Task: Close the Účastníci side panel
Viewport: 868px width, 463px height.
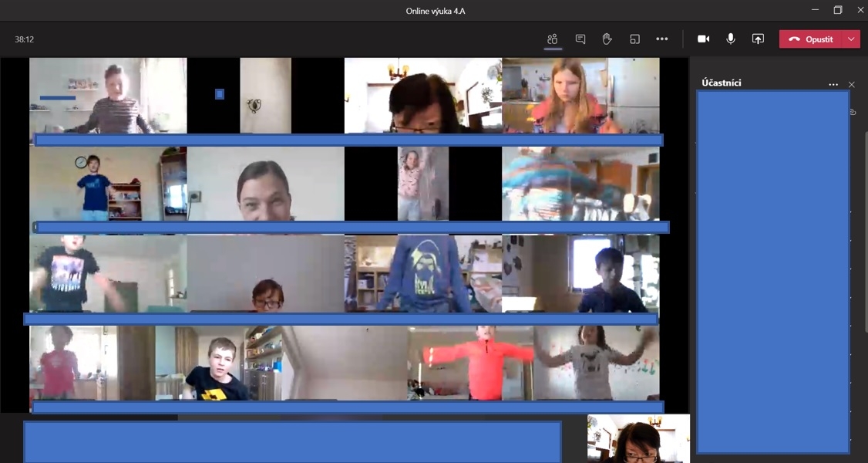Action: [x=852, y=85]
